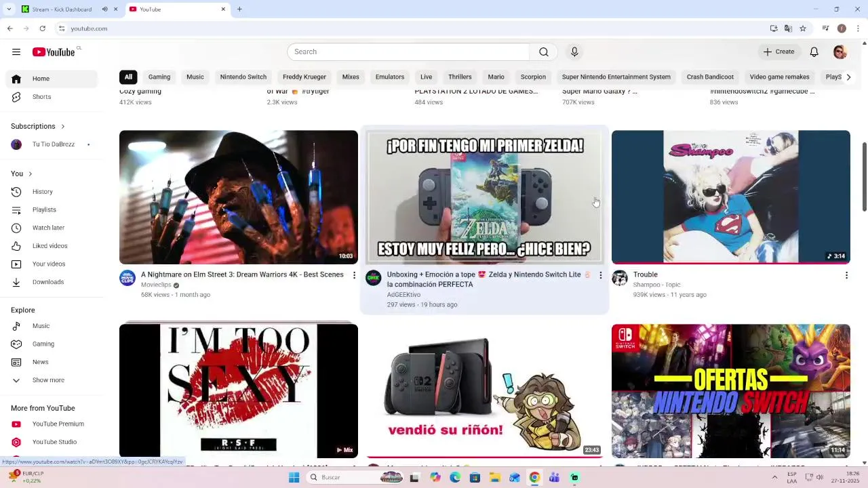Click the Chrome address bar

(414, 28)
